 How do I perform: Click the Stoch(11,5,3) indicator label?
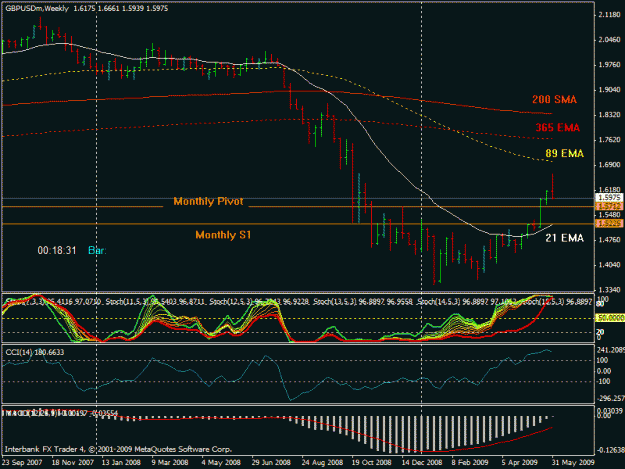coord(155,302)
